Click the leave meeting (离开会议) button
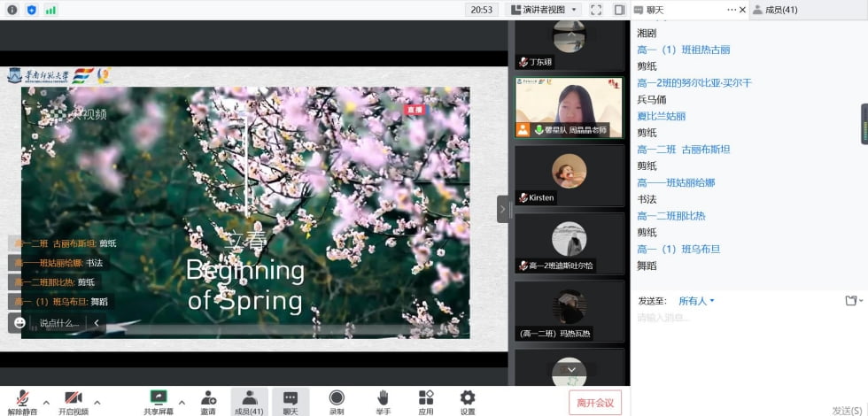 (595, 403)
